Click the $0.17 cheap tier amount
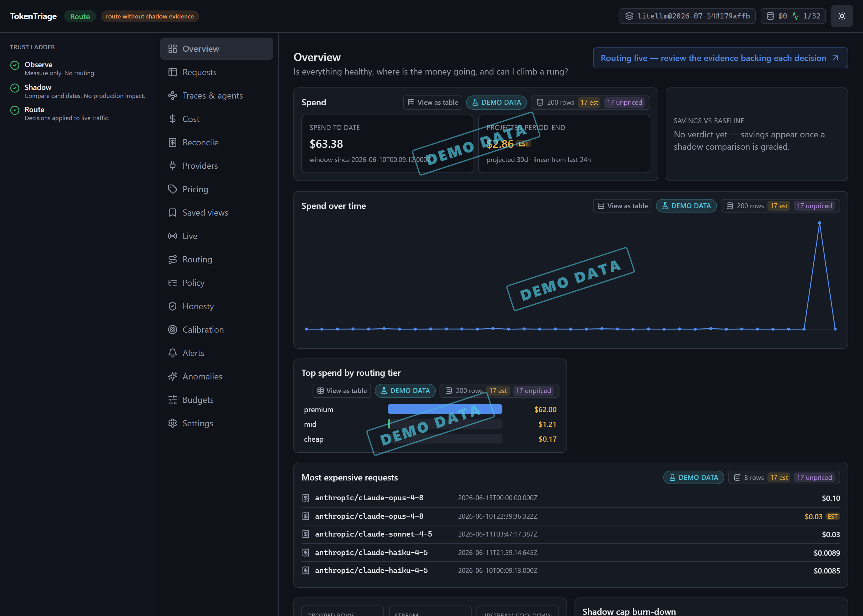Image resolution: width=863 pixels, height=616 pixels. pos(547,439)
